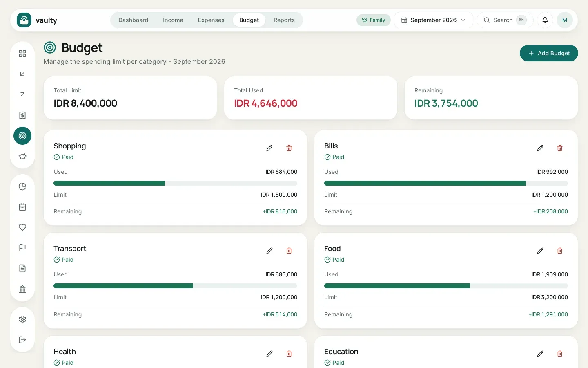Edit the Education budget
The width and height of the screenshot is (588, 368).
point(540,354)
